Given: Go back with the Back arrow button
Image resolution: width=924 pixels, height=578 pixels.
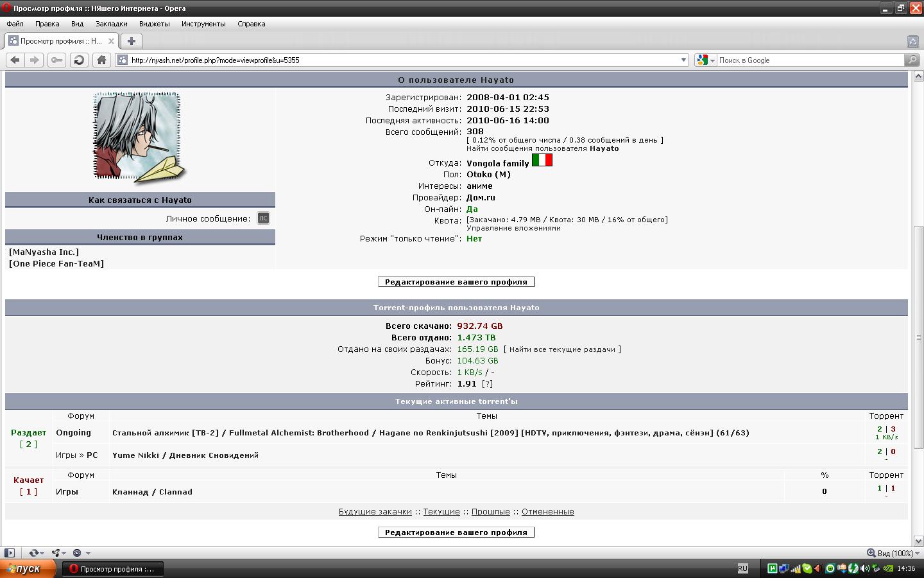Looking at the screenshot, I should pos(15,60).
